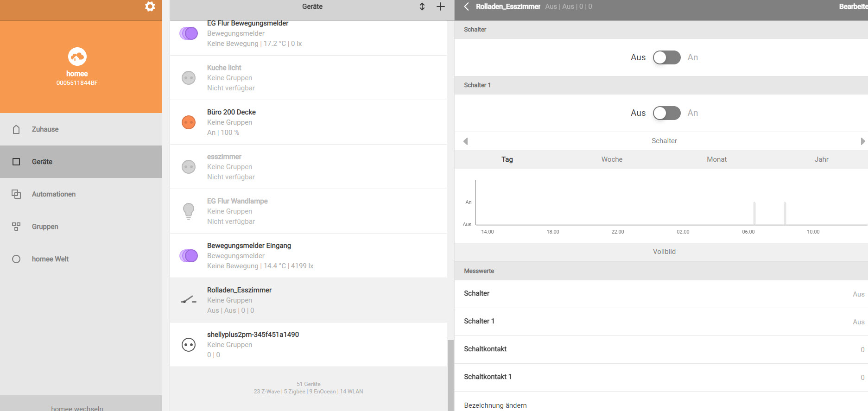Click the Gruppen grid icon
This screenshot has width=868, height=411.
[x=16, y=227]
